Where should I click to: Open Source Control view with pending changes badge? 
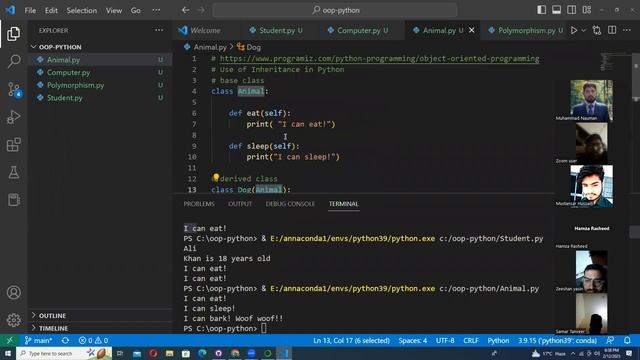(x=14, y=89)
